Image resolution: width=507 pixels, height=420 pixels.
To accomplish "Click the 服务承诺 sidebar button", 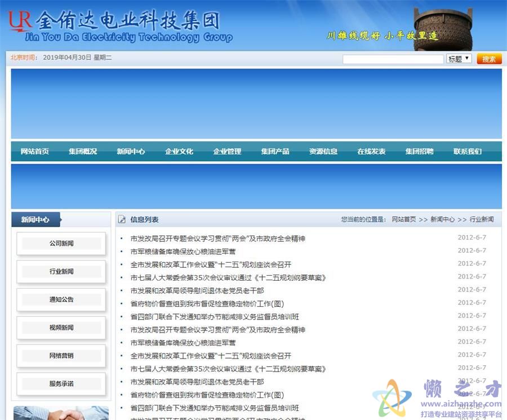I will pyautogui.click(x=61, y=384).
